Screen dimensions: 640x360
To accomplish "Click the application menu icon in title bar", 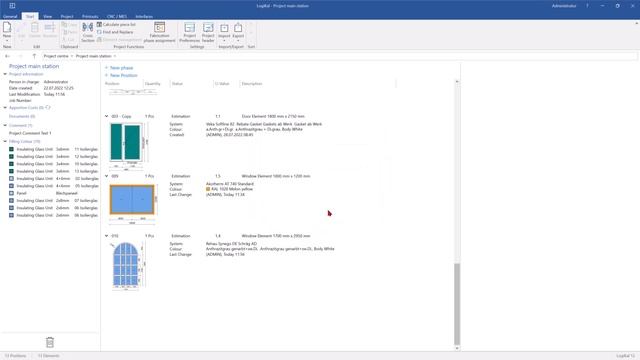I will pyautogui.click(x=12, y=6).
